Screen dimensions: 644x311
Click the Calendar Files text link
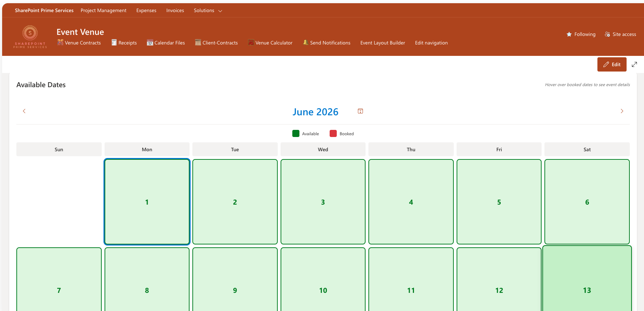coord(170,43)
